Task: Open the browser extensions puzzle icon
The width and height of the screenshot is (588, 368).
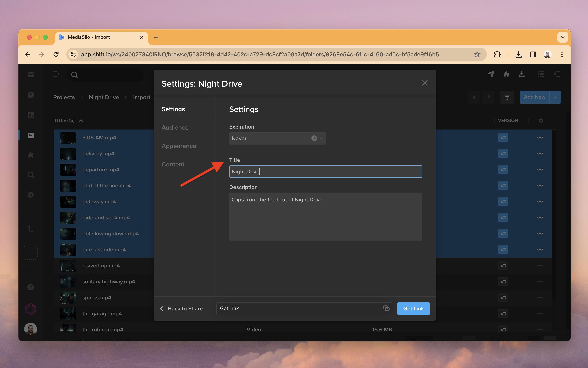Action: click(497, 54)
